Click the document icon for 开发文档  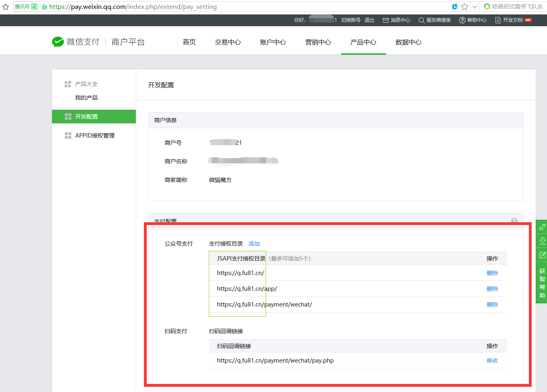498,20
